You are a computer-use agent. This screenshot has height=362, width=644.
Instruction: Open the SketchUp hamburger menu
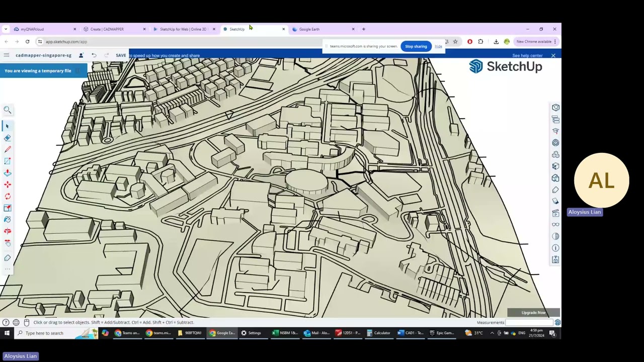click(6, 55)
